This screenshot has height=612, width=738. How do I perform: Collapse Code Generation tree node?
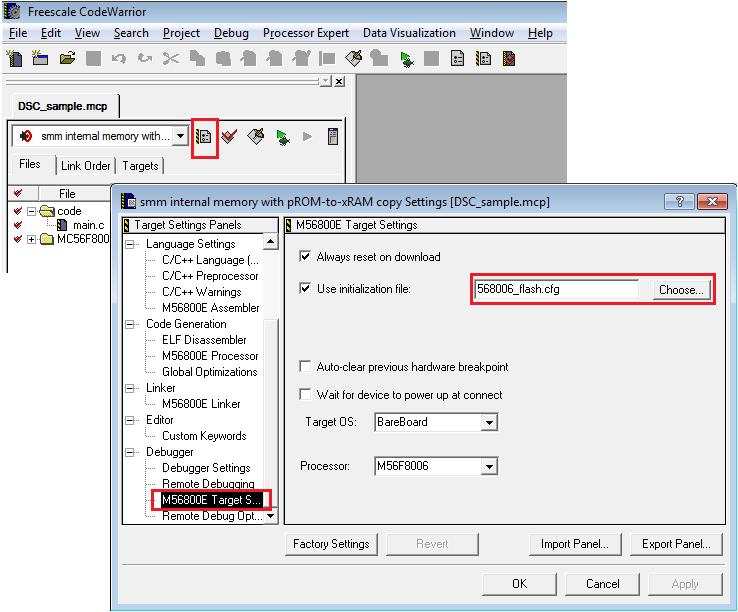coord(130,324)
